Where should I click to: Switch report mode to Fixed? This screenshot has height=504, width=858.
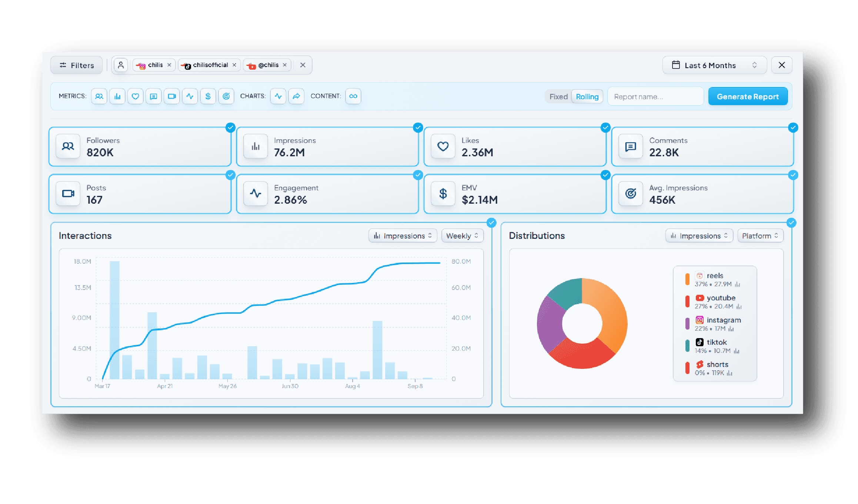coord(558,96)
